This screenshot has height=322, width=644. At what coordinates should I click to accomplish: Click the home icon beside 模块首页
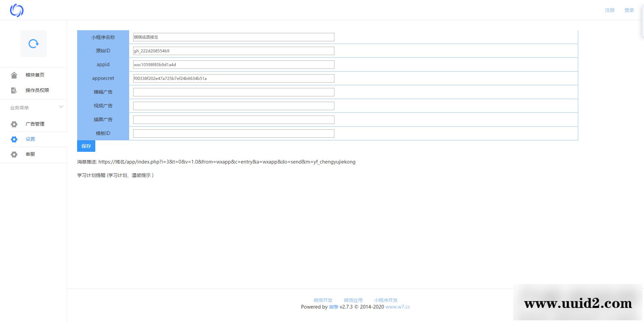(x=14, y=75)
